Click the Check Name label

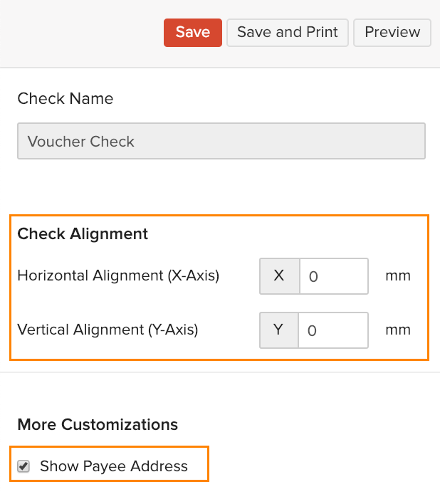coord(65,98)
